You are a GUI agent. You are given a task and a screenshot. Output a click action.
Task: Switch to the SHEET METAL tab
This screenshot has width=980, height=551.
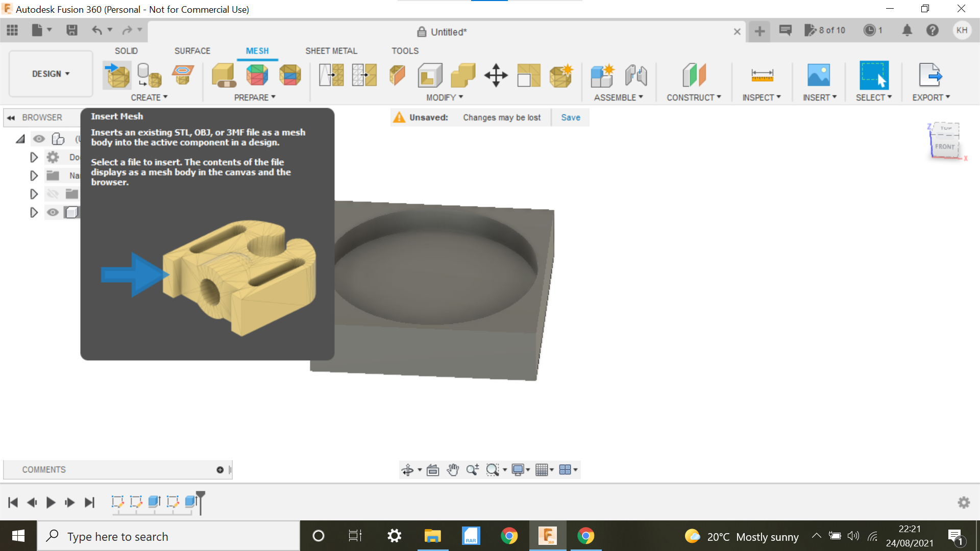tap(331, 51)
